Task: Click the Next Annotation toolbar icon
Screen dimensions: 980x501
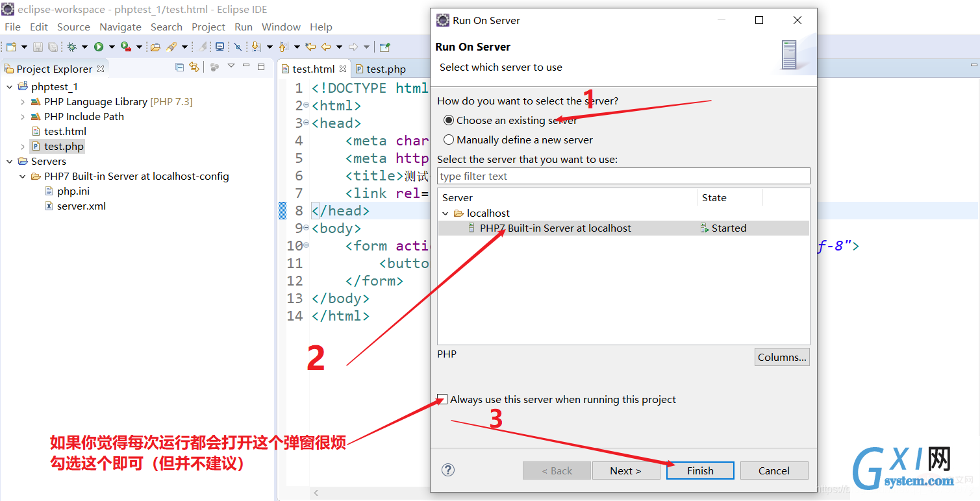Action: (256, 47)
